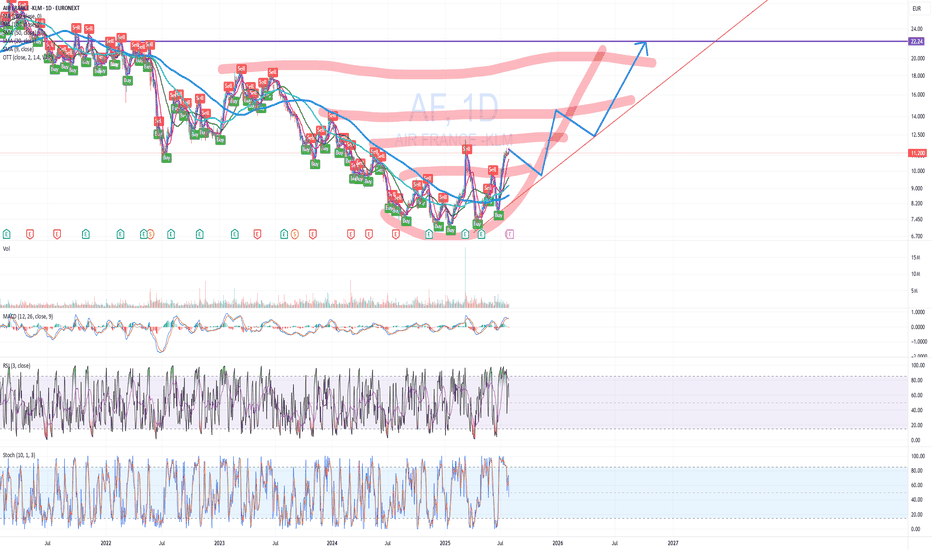Select the SMA (9, close) legend

click(x=18, y=49)
